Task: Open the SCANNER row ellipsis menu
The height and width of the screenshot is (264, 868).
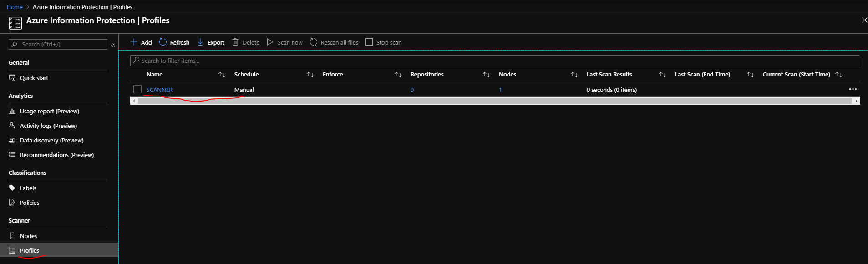Action: (x=853, y=89)
